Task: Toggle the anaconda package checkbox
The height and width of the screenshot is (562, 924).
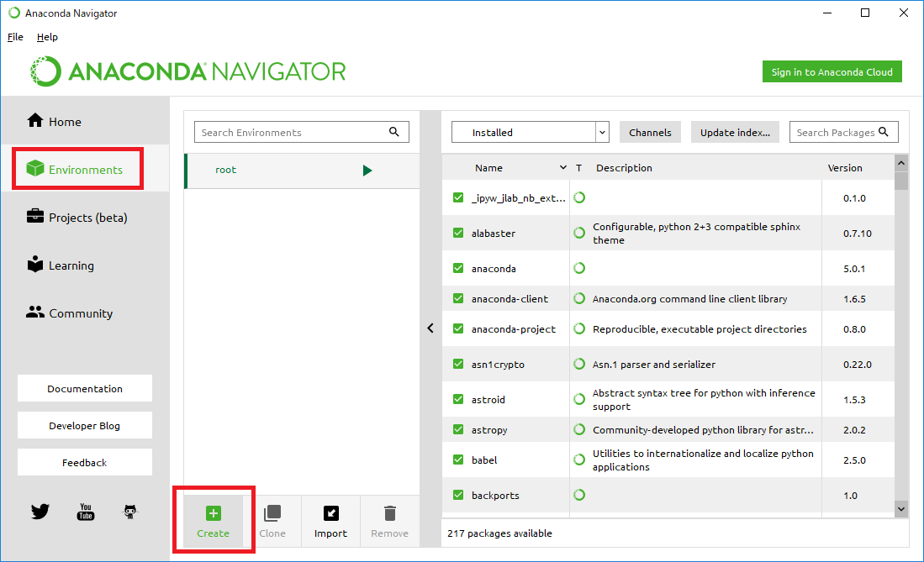Action: click(458, 268)
